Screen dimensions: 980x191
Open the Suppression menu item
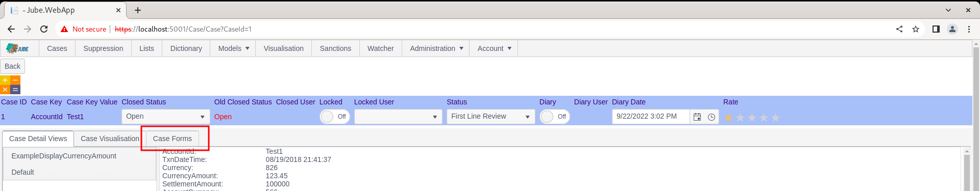tap(103, 48)
